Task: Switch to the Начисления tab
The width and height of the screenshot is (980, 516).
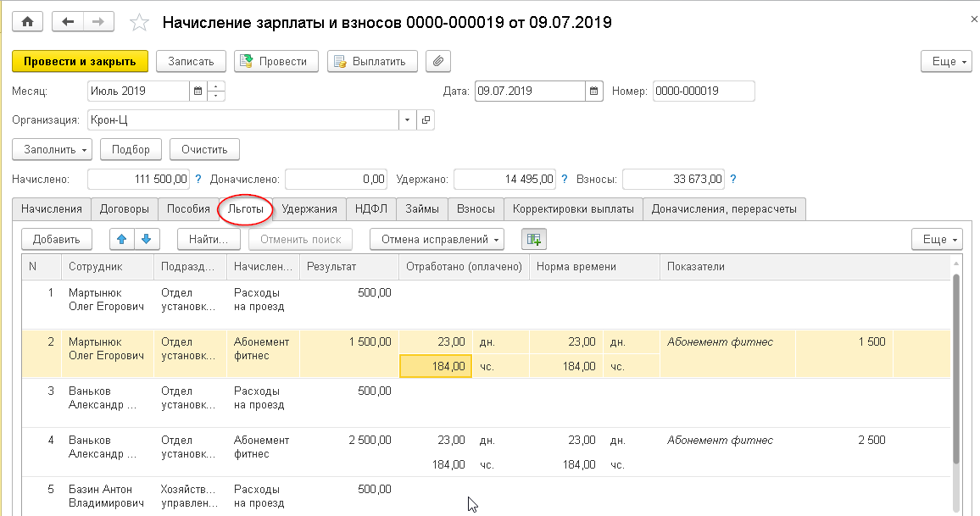Action: click(x=52, y=209)
